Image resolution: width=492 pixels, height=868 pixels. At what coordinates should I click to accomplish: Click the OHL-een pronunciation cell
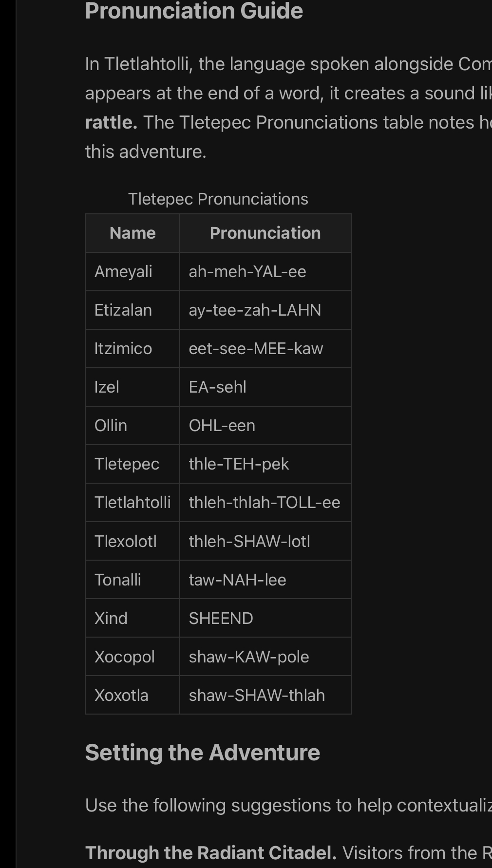(x=222, y=425)
